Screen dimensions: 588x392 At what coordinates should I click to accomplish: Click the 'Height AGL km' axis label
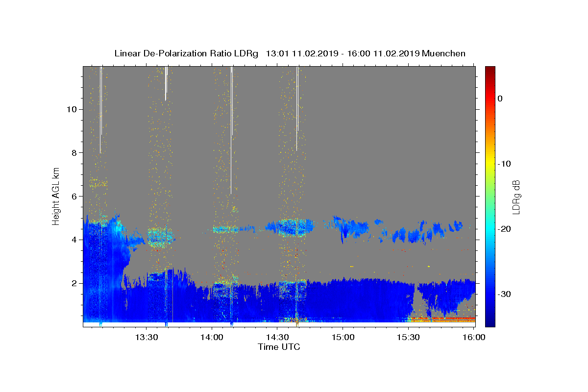click(x=56, y=196)
